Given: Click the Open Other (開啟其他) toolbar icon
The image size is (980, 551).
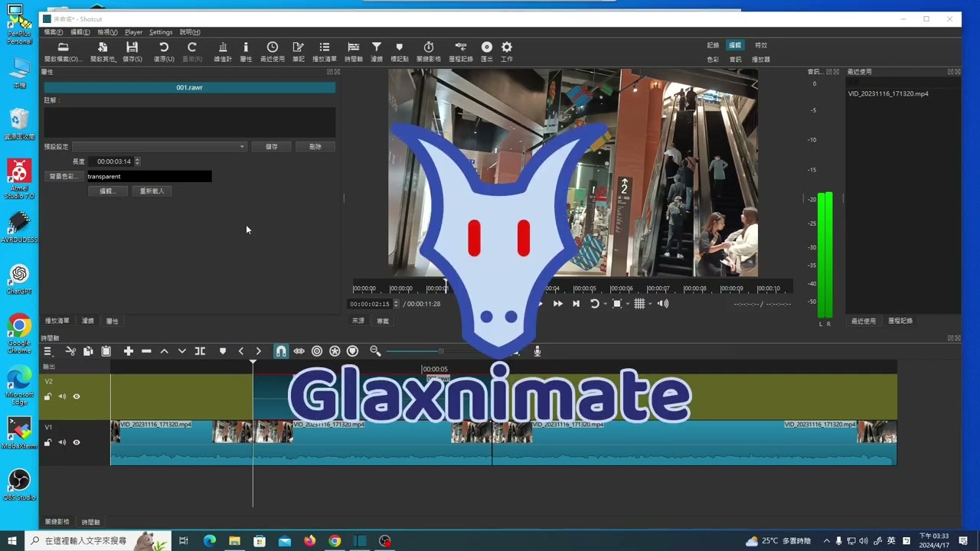Looking at the screenshot, I should pos(103,47).
